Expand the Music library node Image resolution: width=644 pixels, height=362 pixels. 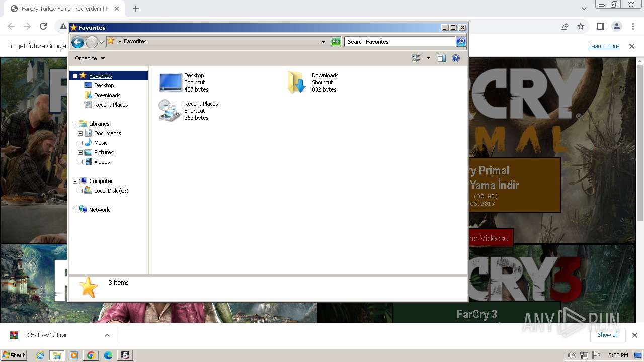[80, 143]
